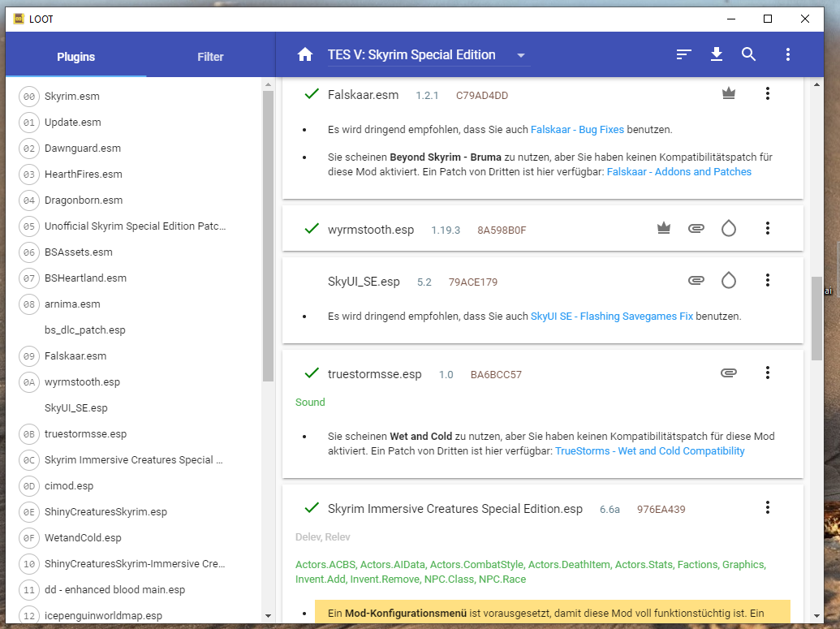Screen dimensions: 840x629
Task: Select WetandCold.esp in the sidebar
Action: click(83, 538)
